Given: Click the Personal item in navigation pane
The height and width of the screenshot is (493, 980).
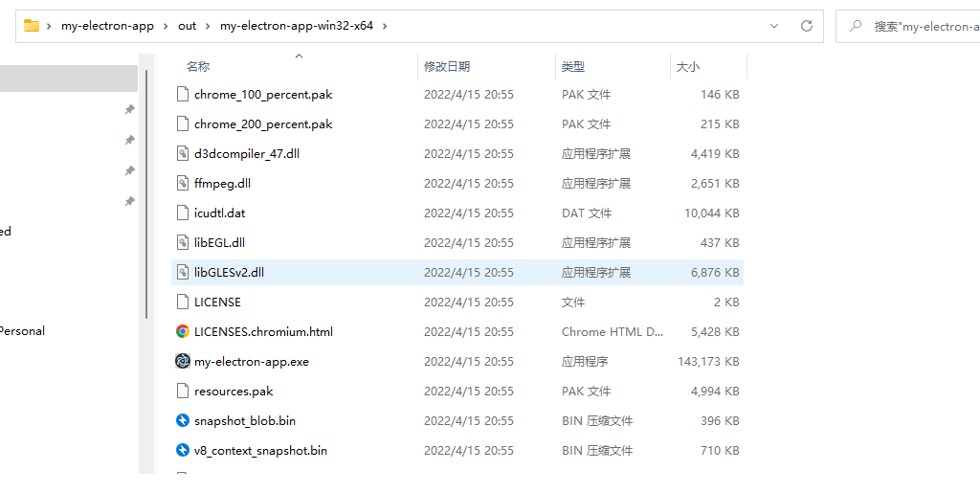Looking at the screenshot, I should click(x=23, y=331).
